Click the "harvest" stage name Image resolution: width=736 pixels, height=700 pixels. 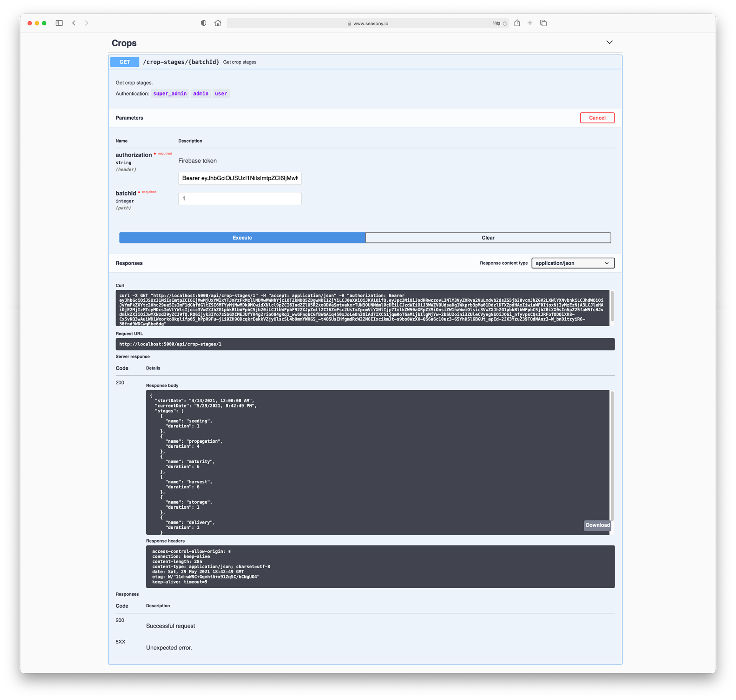[x=198, y=482]
